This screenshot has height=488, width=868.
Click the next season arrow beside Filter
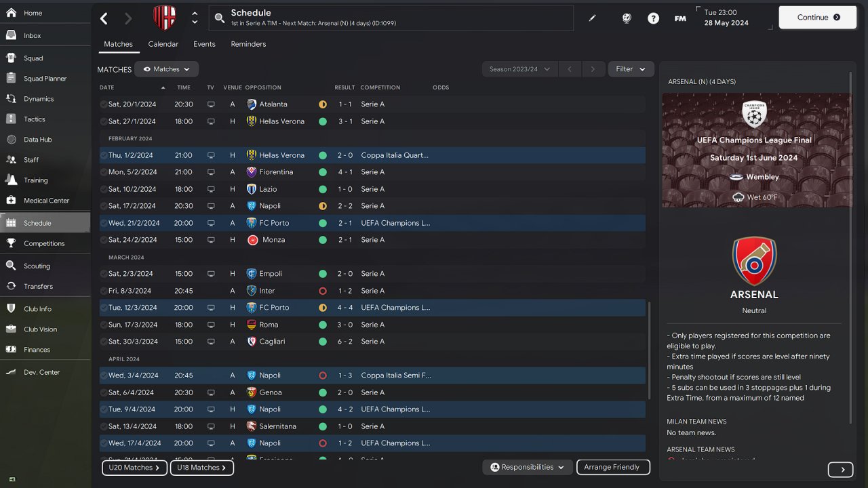[593, 69]
